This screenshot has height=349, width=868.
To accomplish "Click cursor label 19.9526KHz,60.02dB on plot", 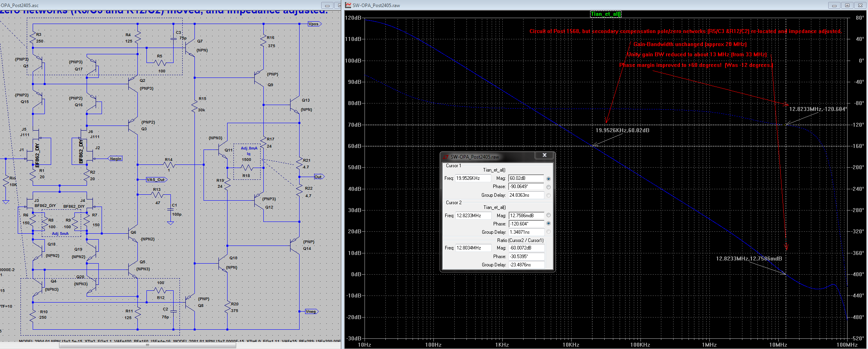I will pos(622,130).
